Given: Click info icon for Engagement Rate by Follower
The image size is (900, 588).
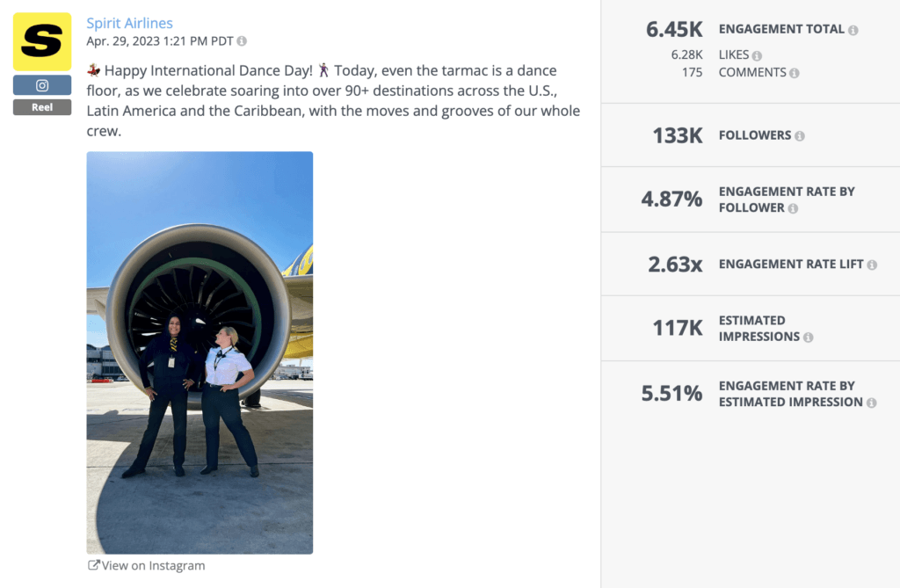Looking at the screenshot, I should [x=795, y=207].
